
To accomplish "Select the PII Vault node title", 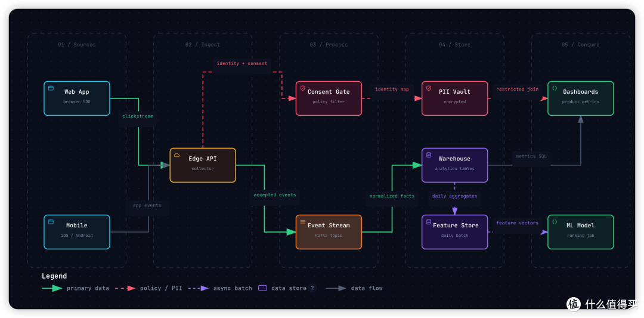I will click(454, 92).
